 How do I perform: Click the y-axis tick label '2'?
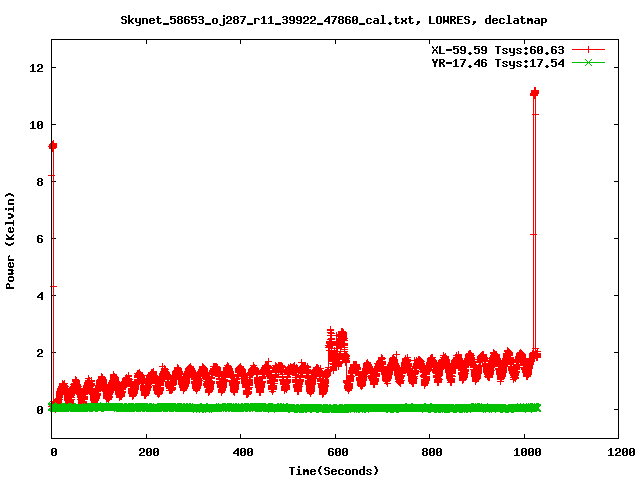tap(40, 353)
